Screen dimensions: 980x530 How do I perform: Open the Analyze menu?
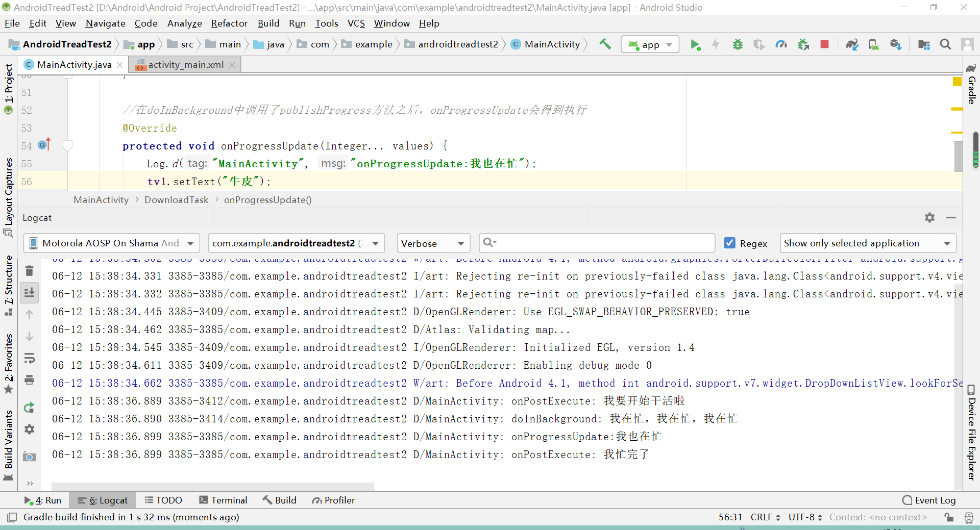click(x=184, y=23)
